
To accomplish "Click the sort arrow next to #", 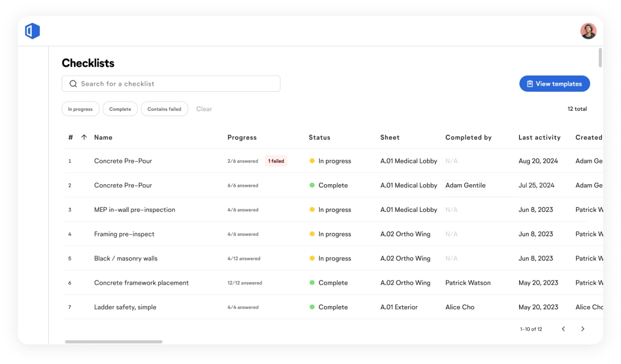I will tap(84, 138).
